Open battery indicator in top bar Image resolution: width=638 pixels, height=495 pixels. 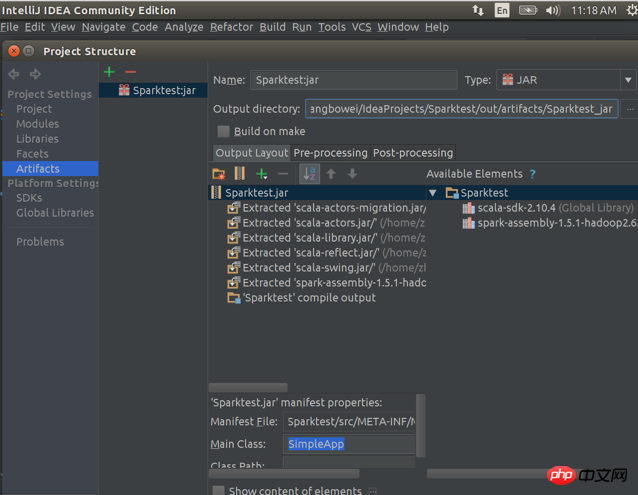pos(528,10)
